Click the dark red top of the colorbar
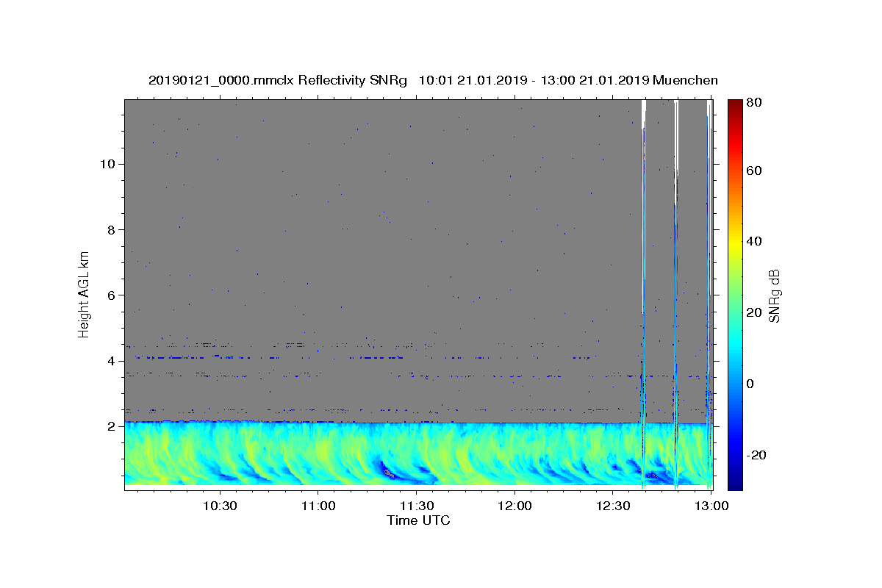This screenshot has width=882, height=588. click(735, 105)
